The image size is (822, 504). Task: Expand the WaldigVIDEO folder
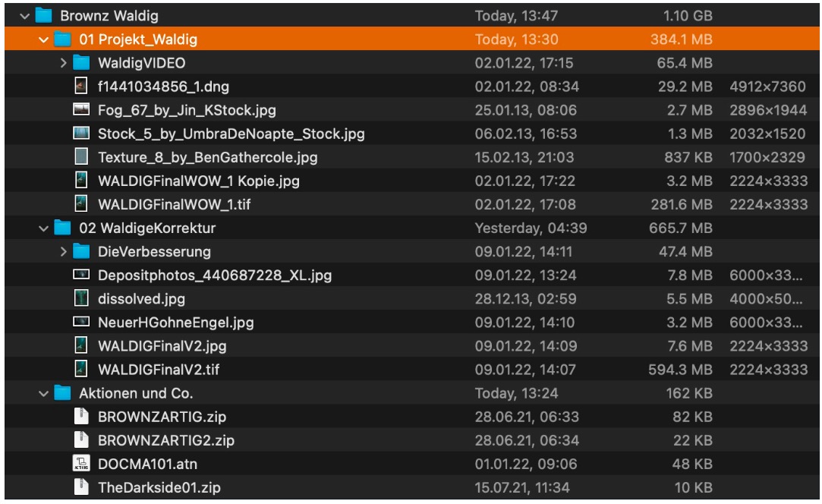[x=64, y=63]
